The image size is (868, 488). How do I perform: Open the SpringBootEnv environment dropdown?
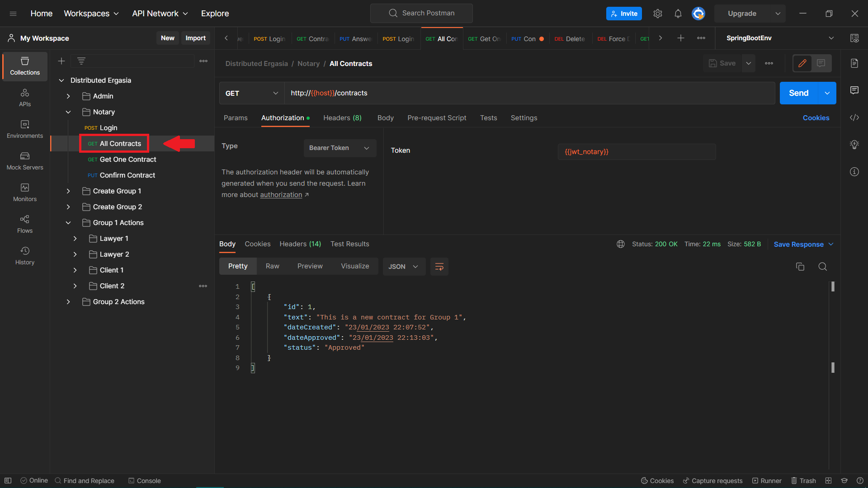pyautogui.click(x=780, y=38)
